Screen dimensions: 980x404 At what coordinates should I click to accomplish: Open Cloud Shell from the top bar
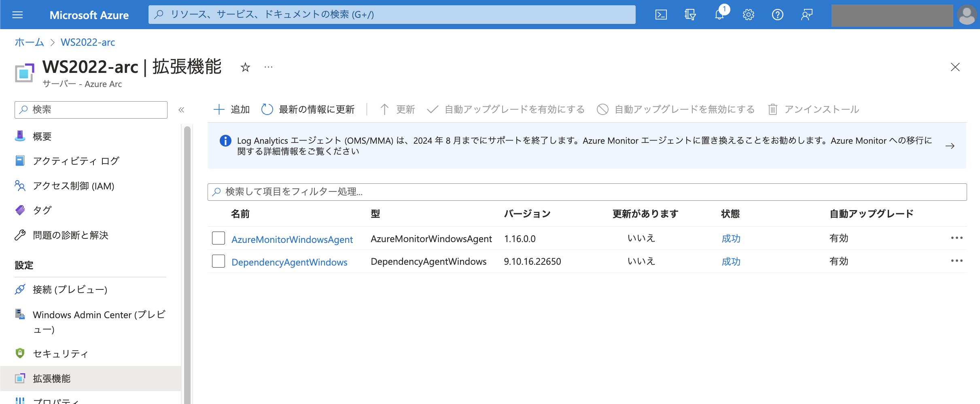(661, 15)
